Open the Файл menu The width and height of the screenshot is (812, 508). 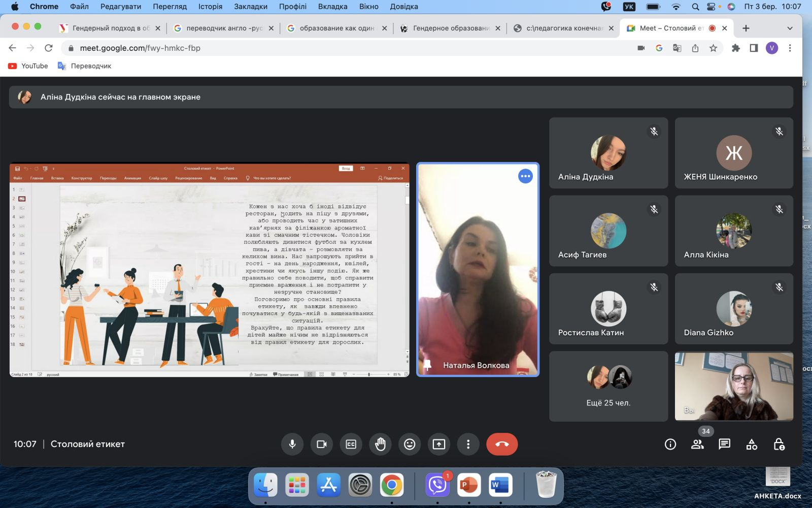coord(79,7)
